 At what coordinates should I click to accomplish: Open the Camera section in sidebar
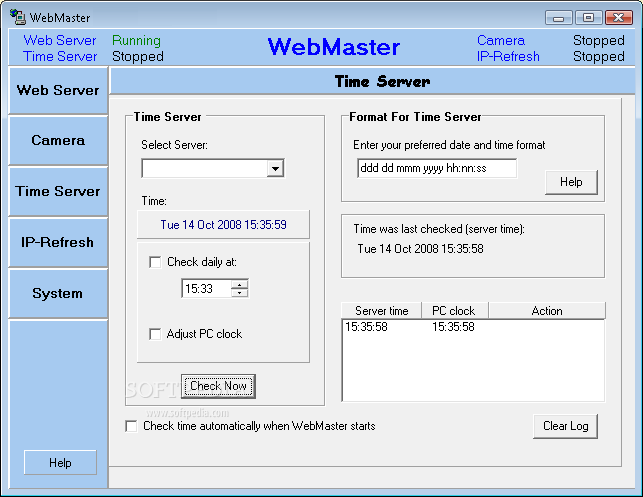[x=58, y=141]
